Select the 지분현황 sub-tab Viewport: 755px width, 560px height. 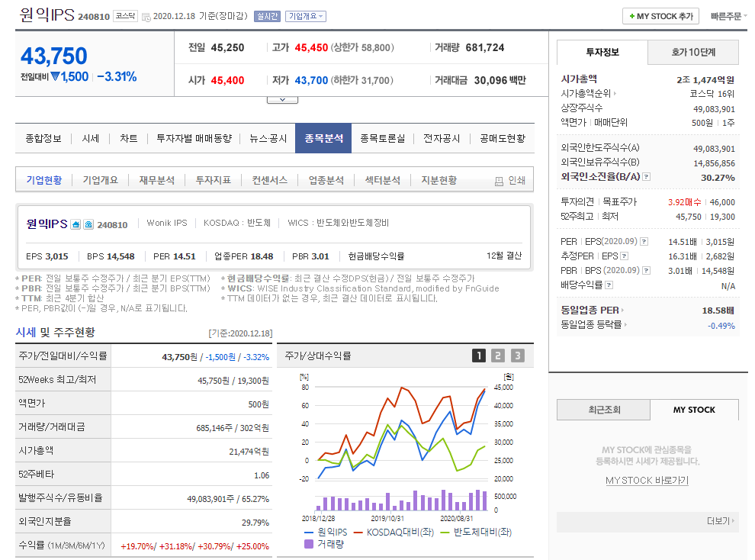click(x=439, y=180)
